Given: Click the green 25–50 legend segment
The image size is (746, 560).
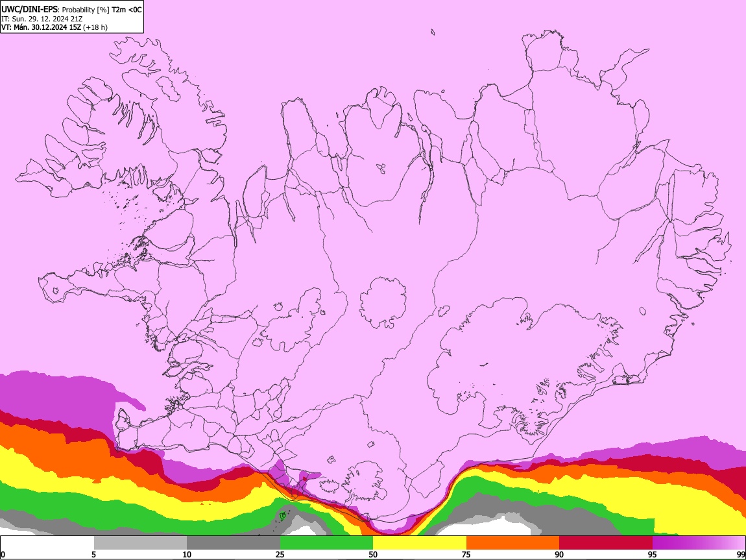Looking at the screenshot, I should coord(326,543).
